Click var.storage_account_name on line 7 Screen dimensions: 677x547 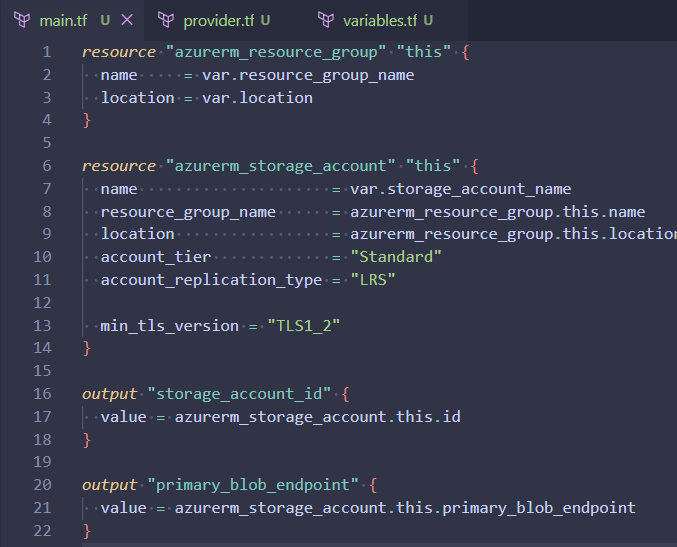click(x=461, y=189)
